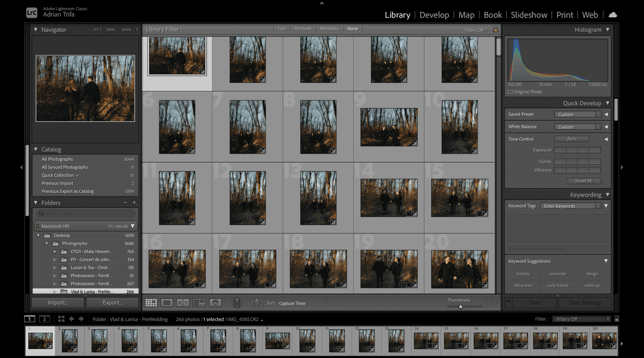Toggle the filmstrip filter switch
Image resolution: width=644 pixels, height=358 pixels.
click(617, 319)
